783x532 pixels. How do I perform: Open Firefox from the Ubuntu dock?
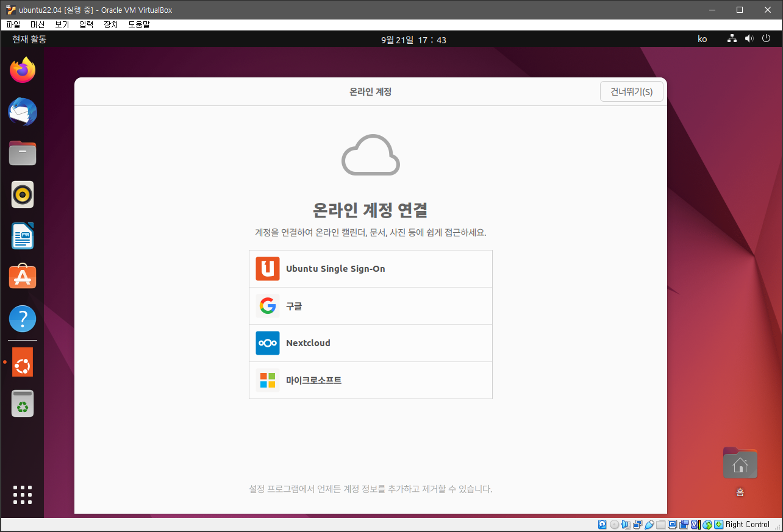coord(23,71)
